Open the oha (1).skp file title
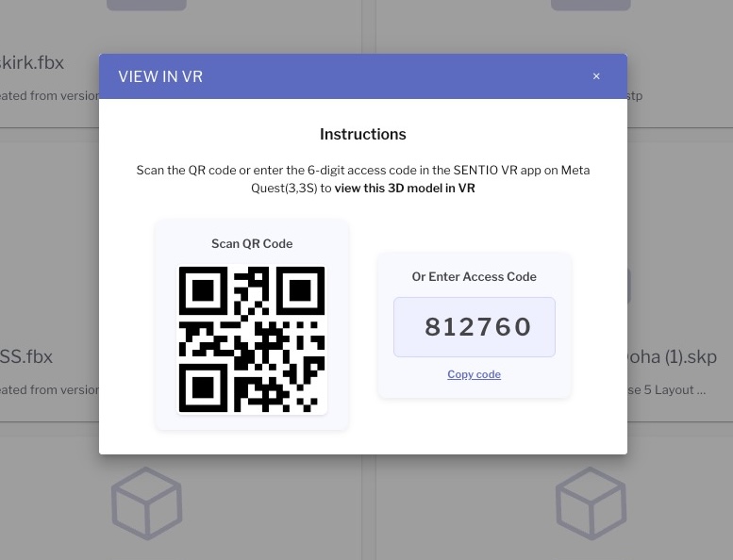This screenshot has height=560, width=733. tap(673, 356)
